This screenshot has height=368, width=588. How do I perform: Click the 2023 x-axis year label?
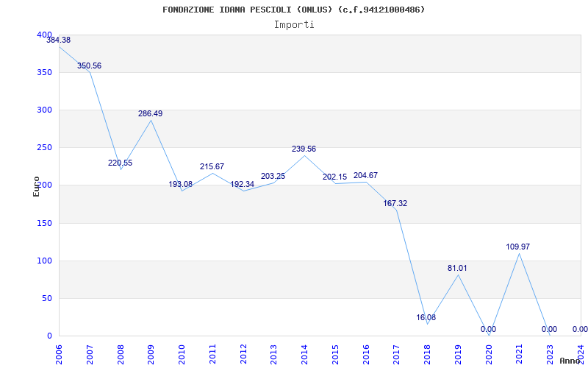coord(550,355)
